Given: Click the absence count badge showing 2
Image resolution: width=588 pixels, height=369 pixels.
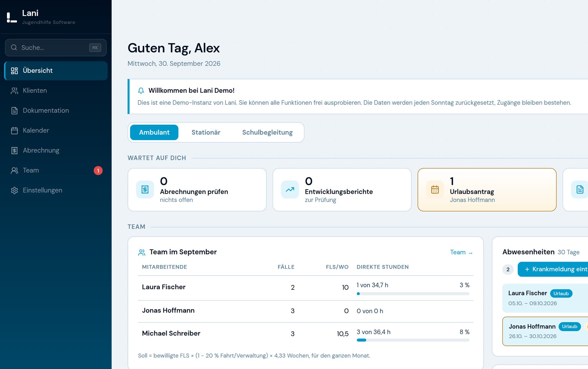Looking at the screenshot, I should click(x=508, y=270).
